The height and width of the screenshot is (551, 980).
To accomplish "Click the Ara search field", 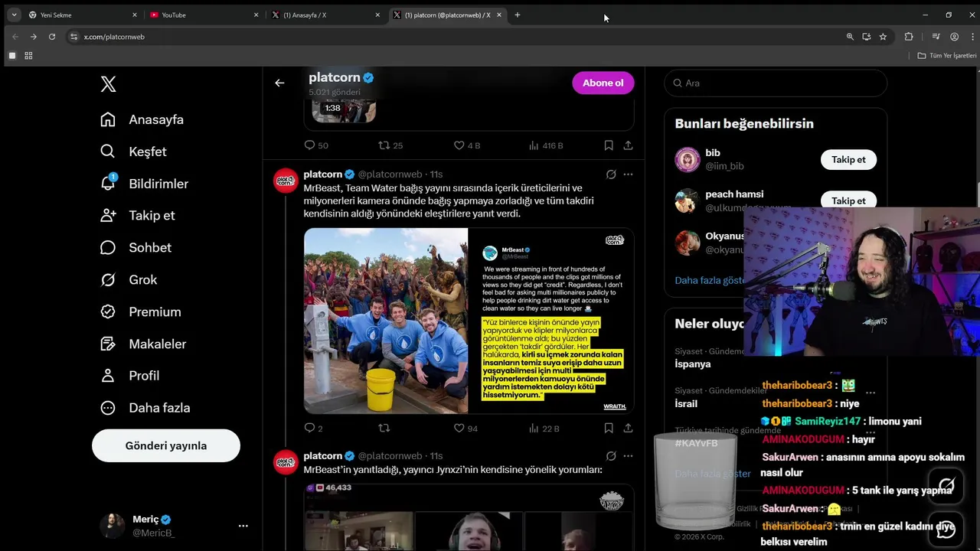I will click(x=776, y=83).
